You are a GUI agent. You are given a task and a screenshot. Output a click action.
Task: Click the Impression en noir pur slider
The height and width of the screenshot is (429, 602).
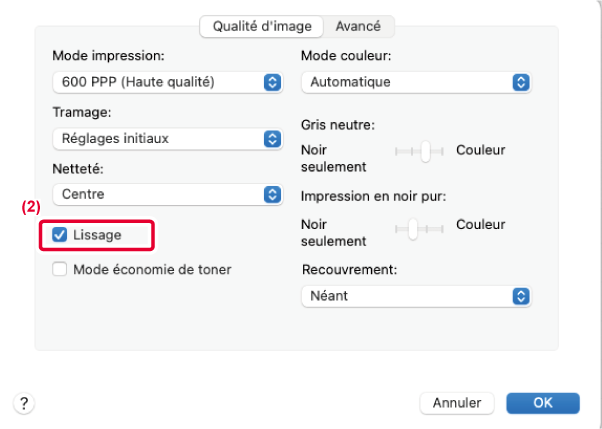coord(416,229)
